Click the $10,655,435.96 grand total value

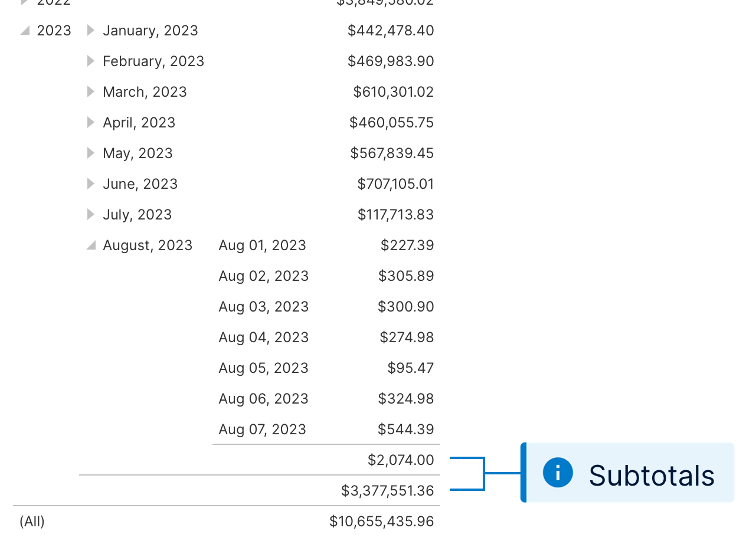(x=382, y=522)
